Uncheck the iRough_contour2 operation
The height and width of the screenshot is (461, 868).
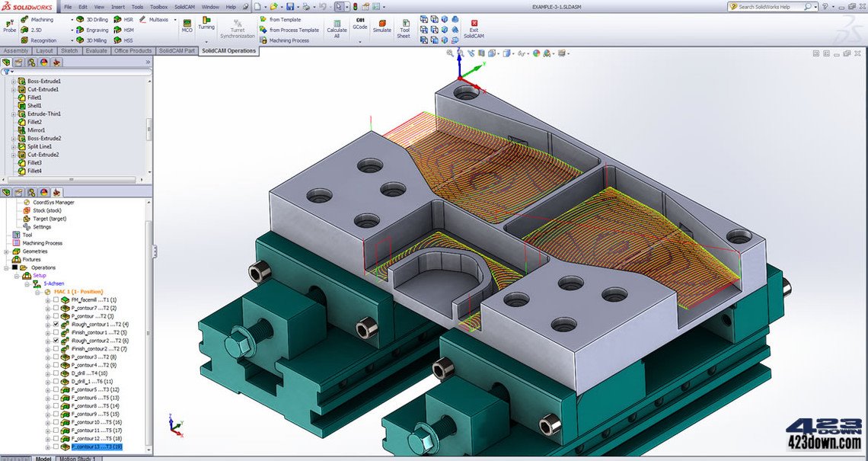(x=56, y=341)
